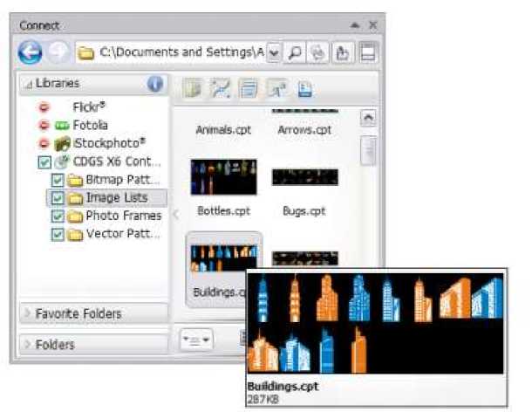Uncheck the Vector Patt... checkbox

[58, 234]
